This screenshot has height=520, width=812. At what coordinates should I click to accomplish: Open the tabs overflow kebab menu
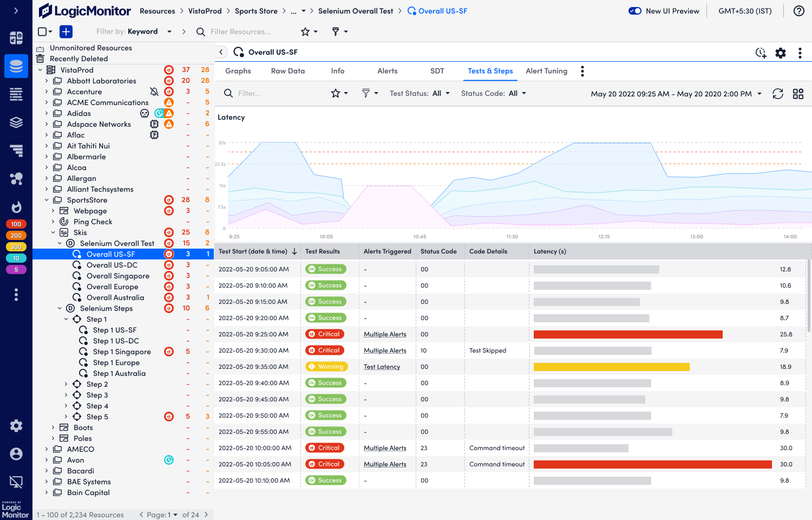pos(582,71)
